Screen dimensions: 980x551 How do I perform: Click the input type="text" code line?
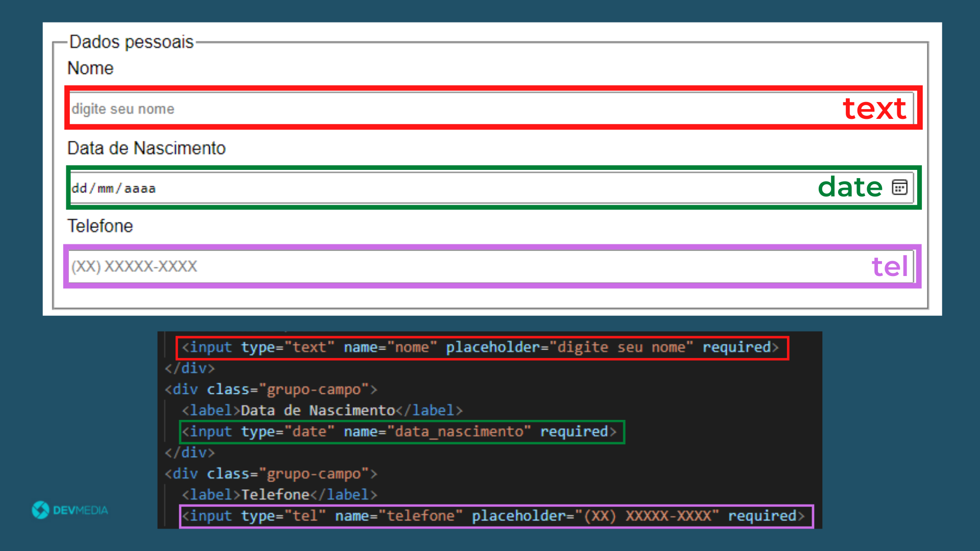click(481, 347)
